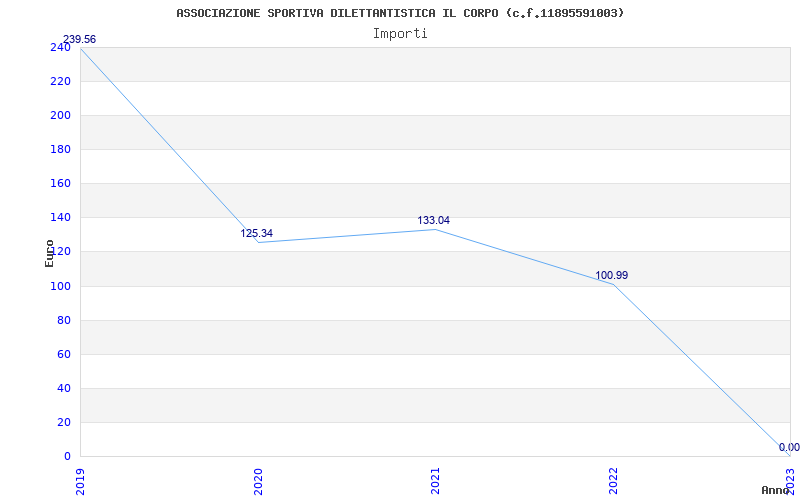Click the 180 y-axis tick label
Screen dimensions: 800x500
pos(60,149)
